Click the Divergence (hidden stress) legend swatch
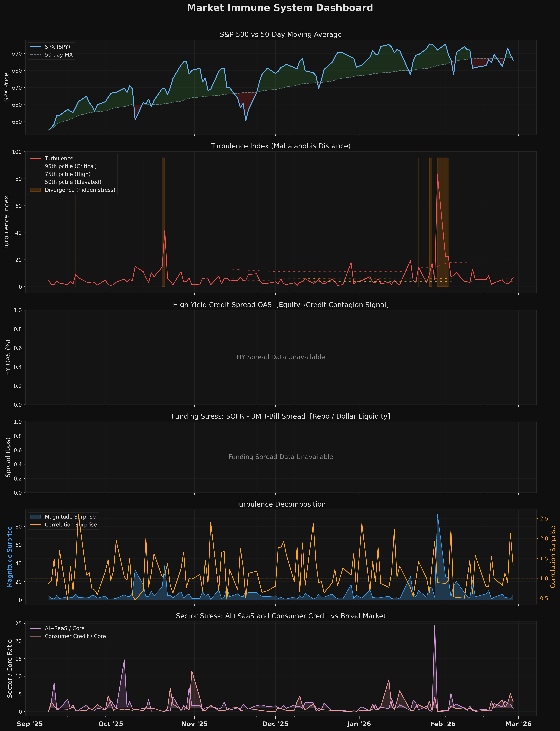The height and width of the screenshot is (731, 560). click(x=35, y=190)
